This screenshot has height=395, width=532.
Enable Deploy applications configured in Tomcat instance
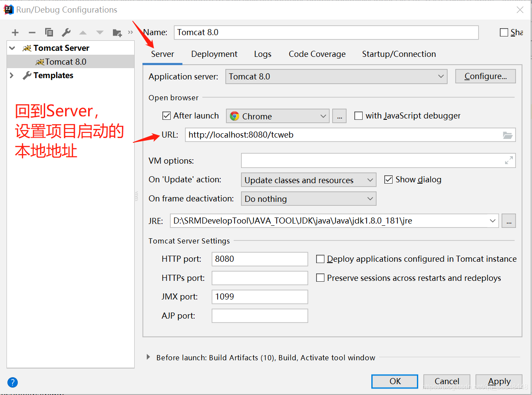pyautogui.click(x=320, y=259)
